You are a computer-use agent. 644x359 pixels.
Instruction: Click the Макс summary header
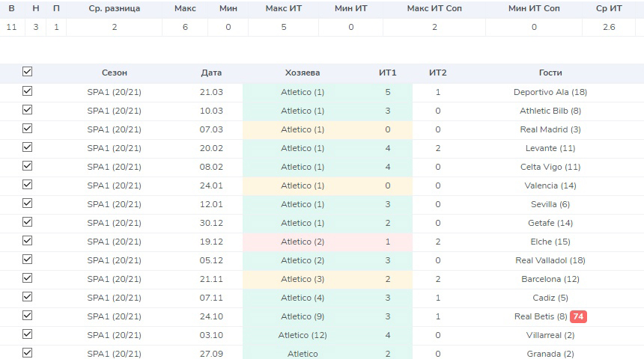pyautogui.click(x=185, y=8)
